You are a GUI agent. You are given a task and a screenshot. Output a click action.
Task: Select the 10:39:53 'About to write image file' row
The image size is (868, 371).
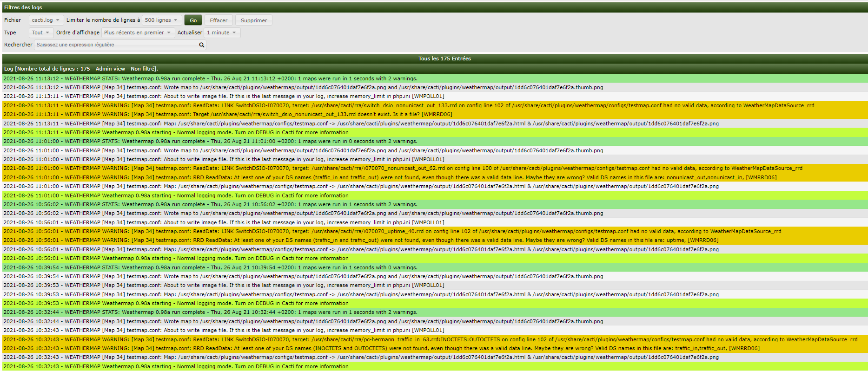point(435,285)
